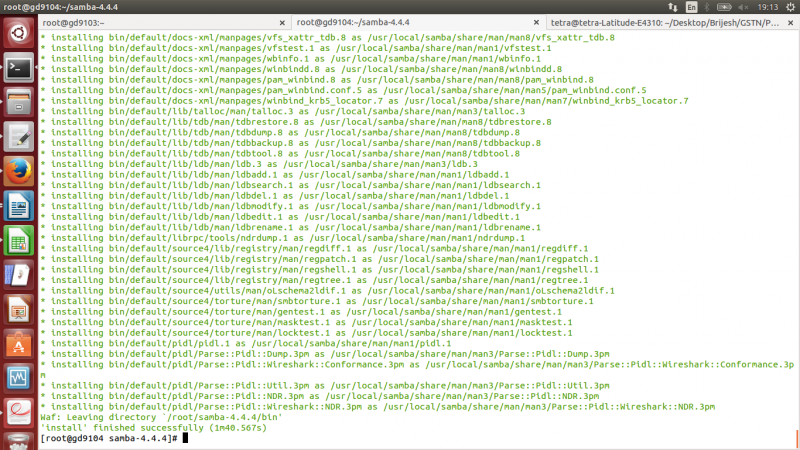This screenshot has width=800, height=450.
Task: Launch Firefox web browser
Action: point(19,171)
